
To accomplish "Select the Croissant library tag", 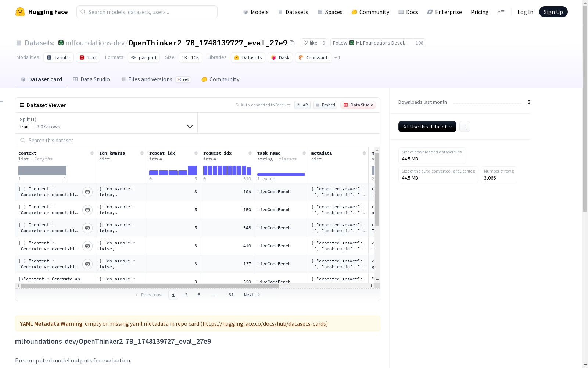I will coord(313,57).
